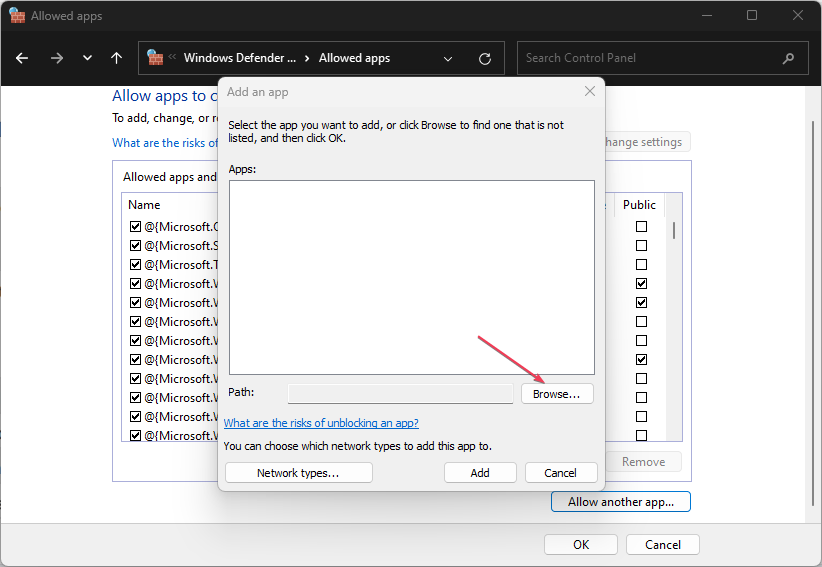822x567 pixels.
Task: Close the Add an app dialog with the X
Action: tap(590, 91)
